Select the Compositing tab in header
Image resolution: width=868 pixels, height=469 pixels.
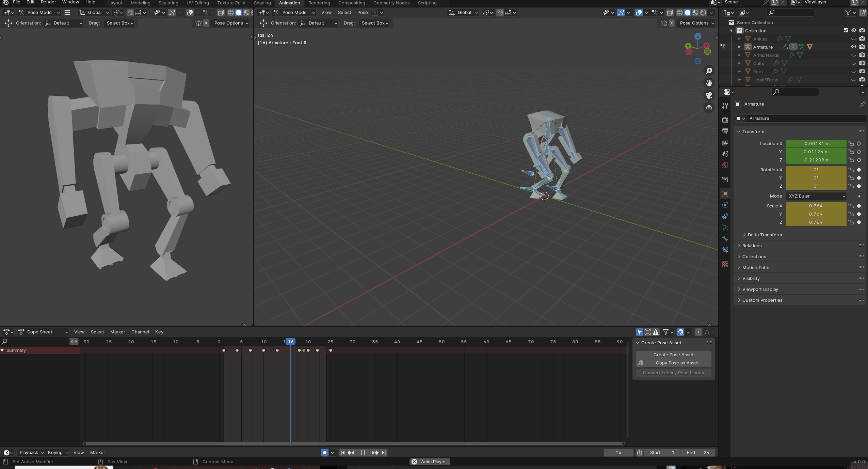352,2
